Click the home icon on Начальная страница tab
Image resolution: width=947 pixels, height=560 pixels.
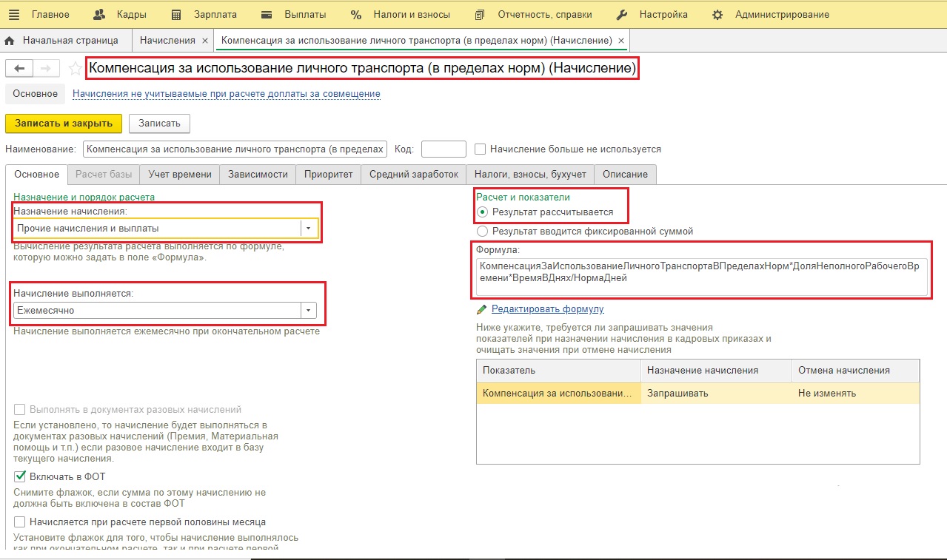click(x=10, y=41)
